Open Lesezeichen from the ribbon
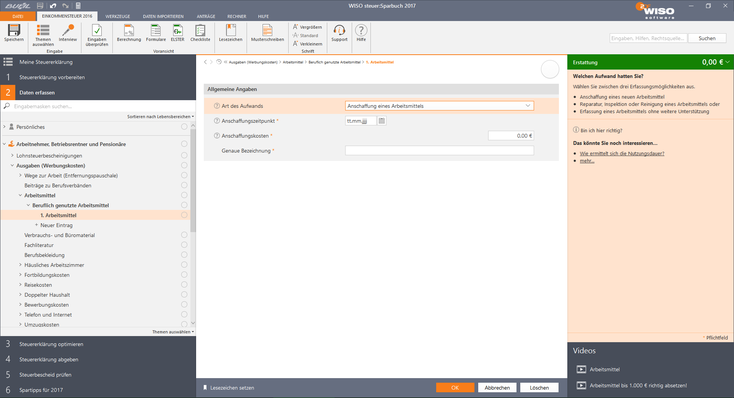The image size is (734, 398). 231,33
